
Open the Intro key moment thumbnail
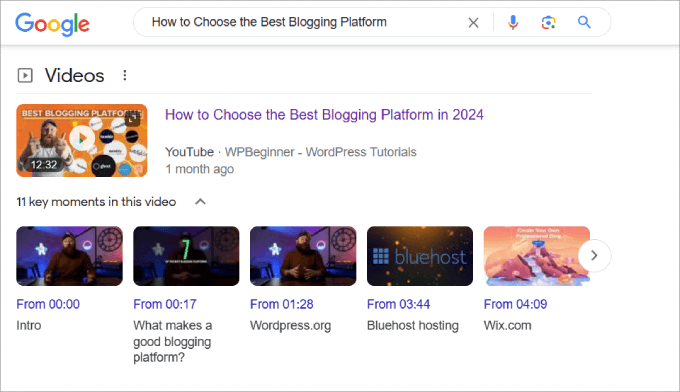click(x=69, y=256)
